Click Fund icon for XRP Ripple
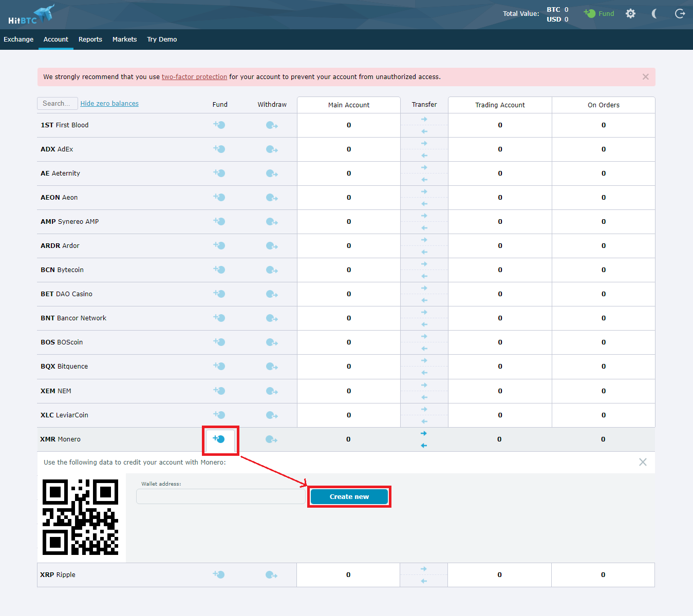Viewport: 693px width, 616px height. 219,574
